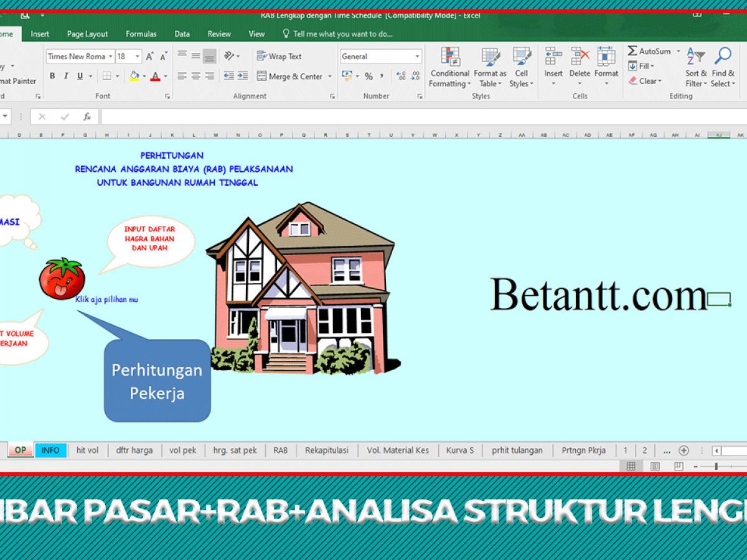
Task: Increase decimal places
Action: point(401,77)
